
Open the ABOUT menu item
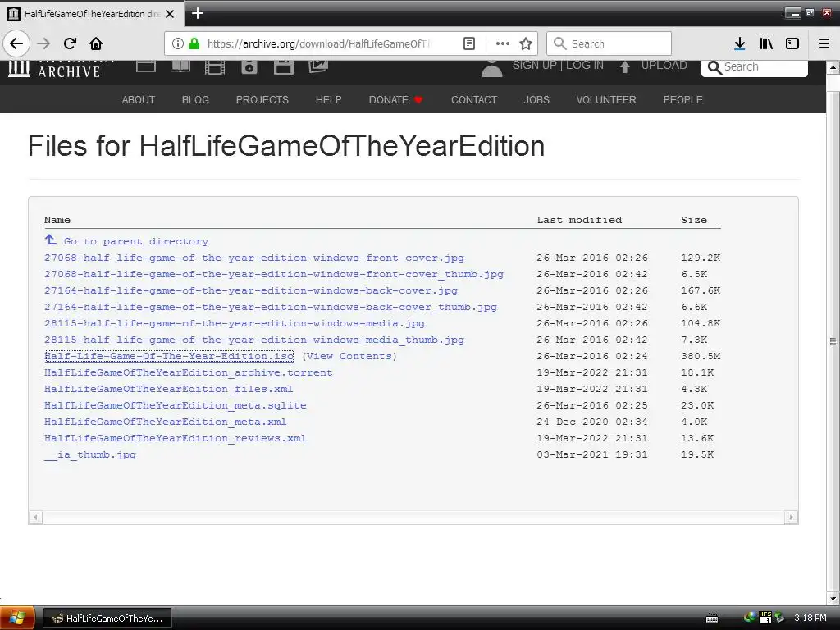tap(138, 99)
